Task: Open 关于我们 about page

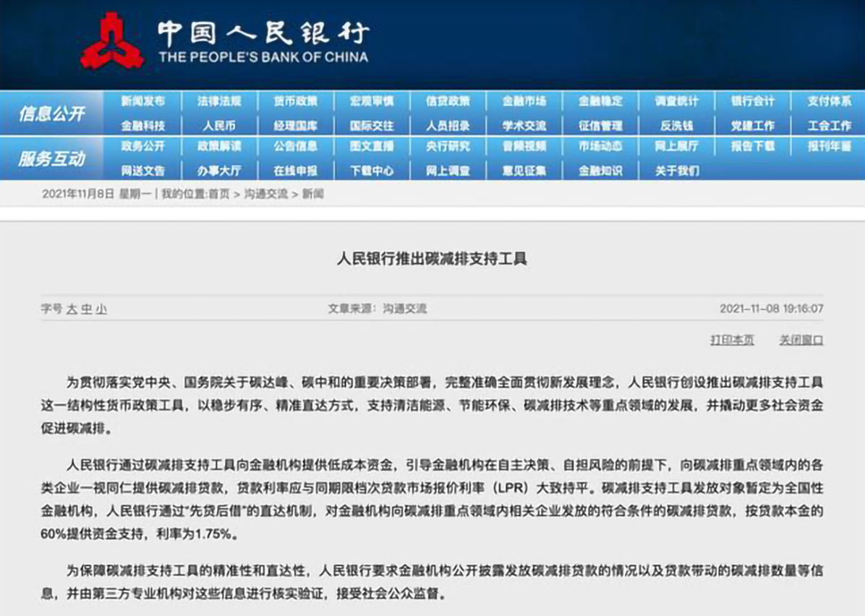Action: click(676, 171)
